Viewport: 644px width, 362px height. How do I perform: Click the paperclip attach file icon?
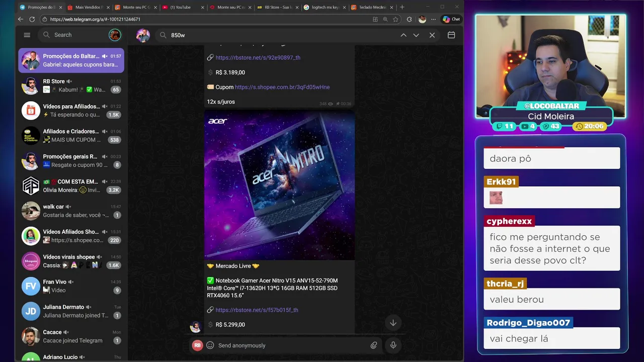click(x=374, y=345)
